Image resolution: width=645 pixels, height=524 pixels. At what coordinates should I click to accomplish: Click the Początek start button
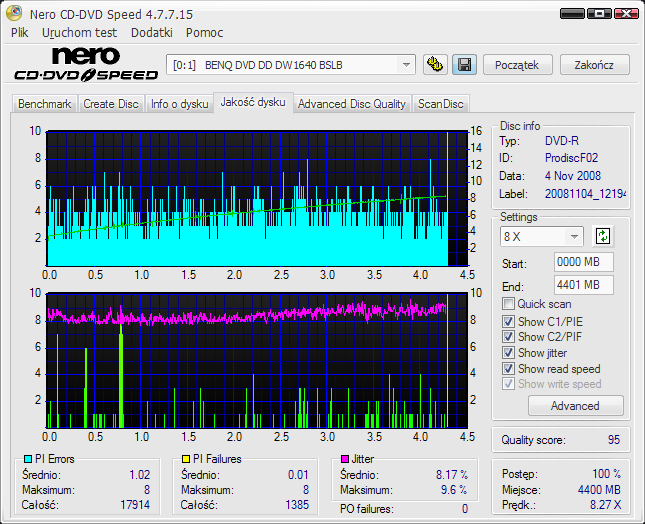click(x=517, y=65)
